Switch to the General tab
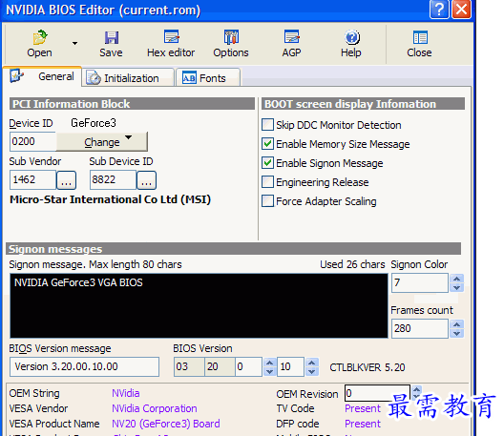The height and width of the screenshot is (436, 504). tap(43, 76)
